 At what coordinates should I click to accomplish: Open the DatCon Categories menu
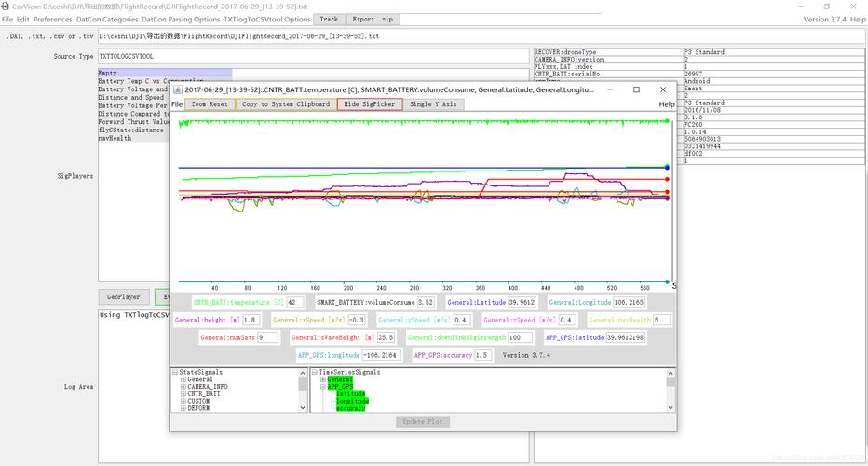coord(107,19)
